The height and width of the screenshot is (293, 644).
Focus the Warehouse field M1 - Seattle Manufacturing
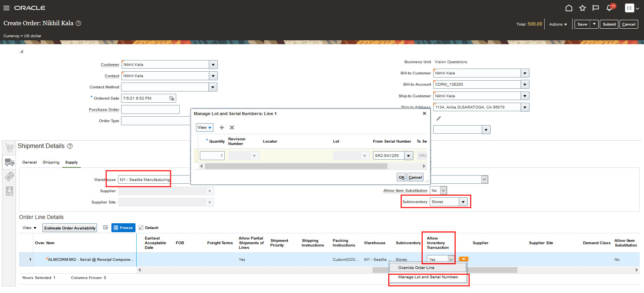(x=153, y=180)
